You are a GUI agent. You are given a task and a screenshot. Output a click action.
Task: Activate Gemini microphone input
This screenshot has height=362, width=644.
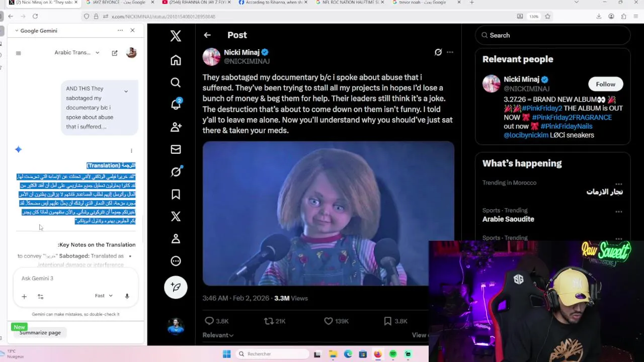[x=127, y=296]
